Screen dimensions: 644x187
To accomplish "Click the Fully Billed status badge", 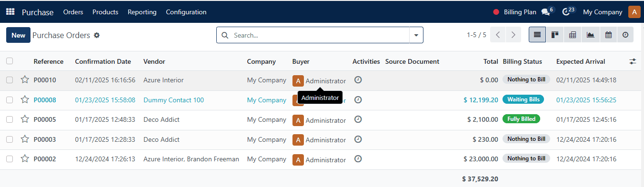I will [x=521, y=119].
